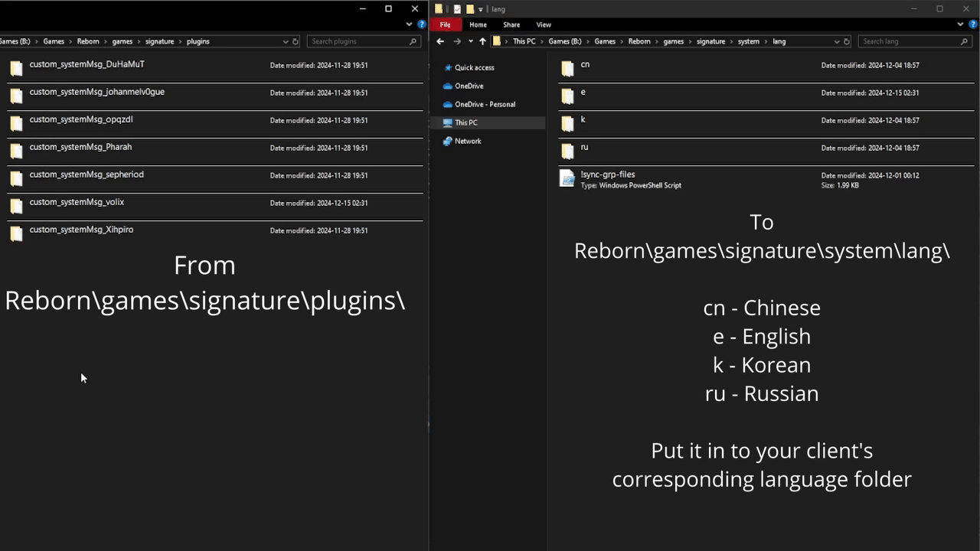Expand the ribbon in lang window
980x551 pixels.
(x=960, y=24)
